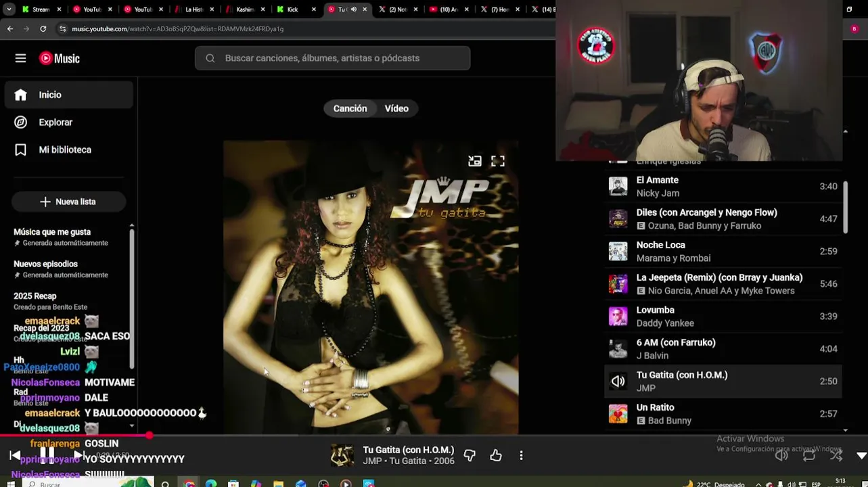Switch to Vídeo mode
Image resolution: width=868 pixels, height=487 pixels.
point(396,108)
